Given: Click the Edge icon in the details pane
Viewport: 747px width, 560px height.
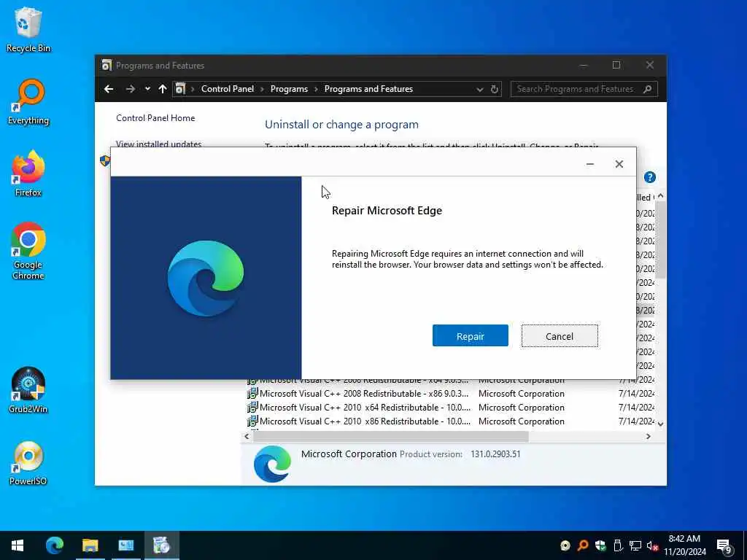Looking at the screenshot, I should click(272, 464).
